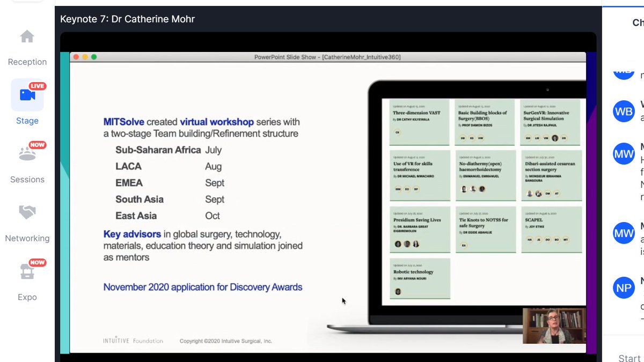Select the Expo label in sidebar
644x362 pixels.
(x=27, y=297)
